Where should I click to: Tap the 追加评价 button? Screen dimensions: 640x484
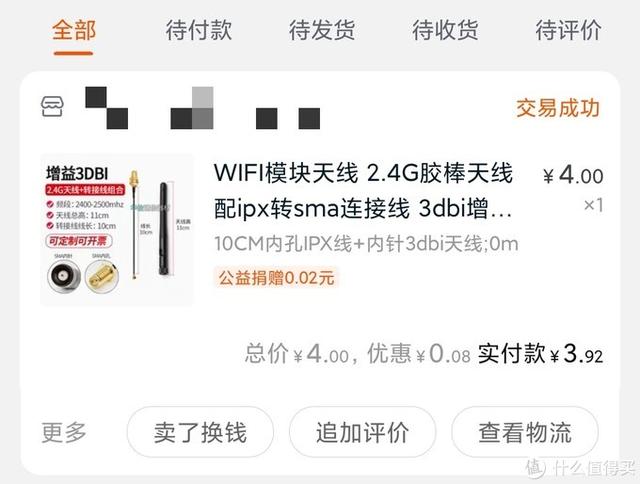pos(362,433)
